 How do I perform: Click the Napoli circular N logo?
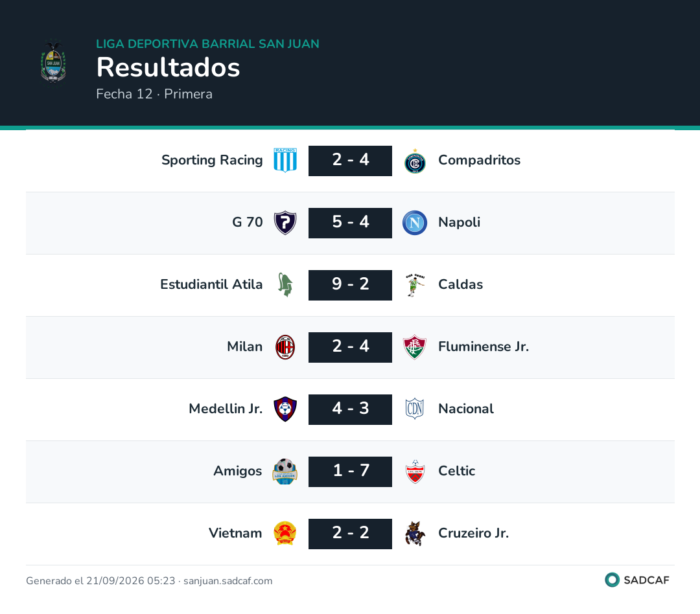tap(415, 223)
